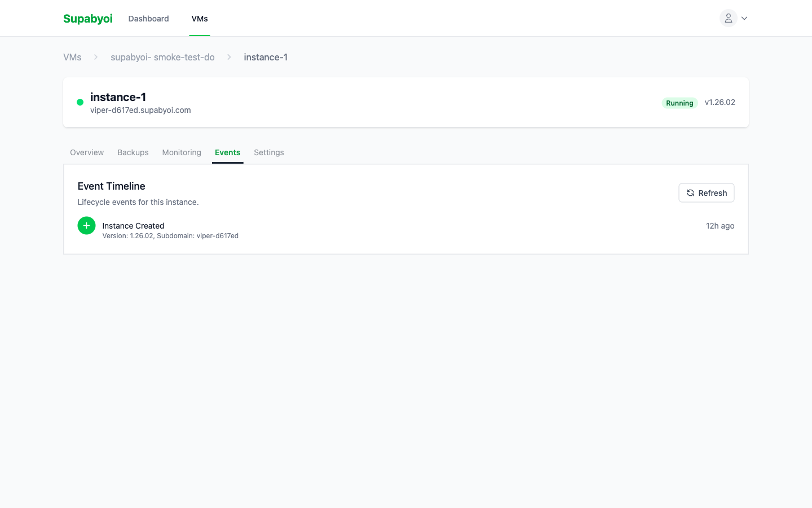Select the version label v1.26.02

720,102
